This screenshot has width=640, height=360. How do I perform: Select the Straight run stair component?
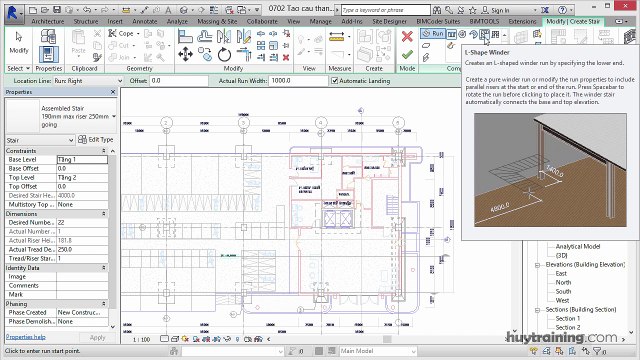(x=452, y=34)
